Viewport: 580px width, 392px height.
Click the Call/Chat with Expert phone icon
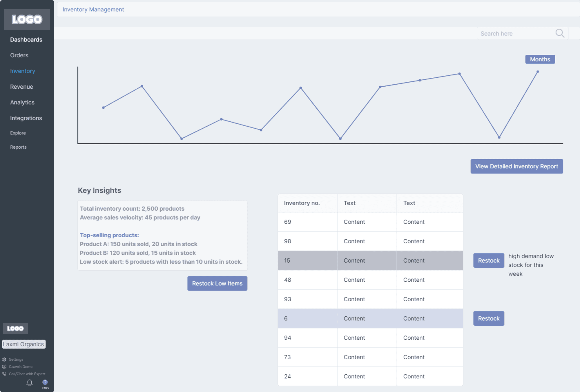click(4, 374)
